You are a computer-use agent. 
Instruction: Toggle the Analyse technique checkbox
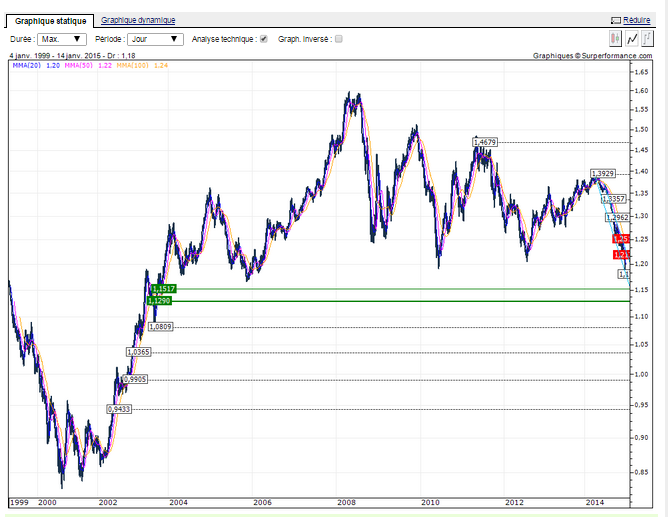pyautogui.click(x=264, y=39)
